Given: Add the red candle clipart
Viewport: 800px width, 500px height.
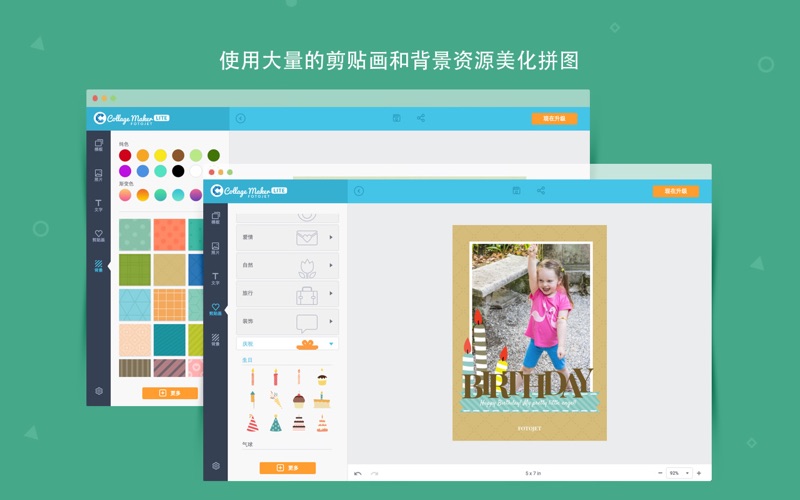Looking at the screenshot, I should pos(276,378).
